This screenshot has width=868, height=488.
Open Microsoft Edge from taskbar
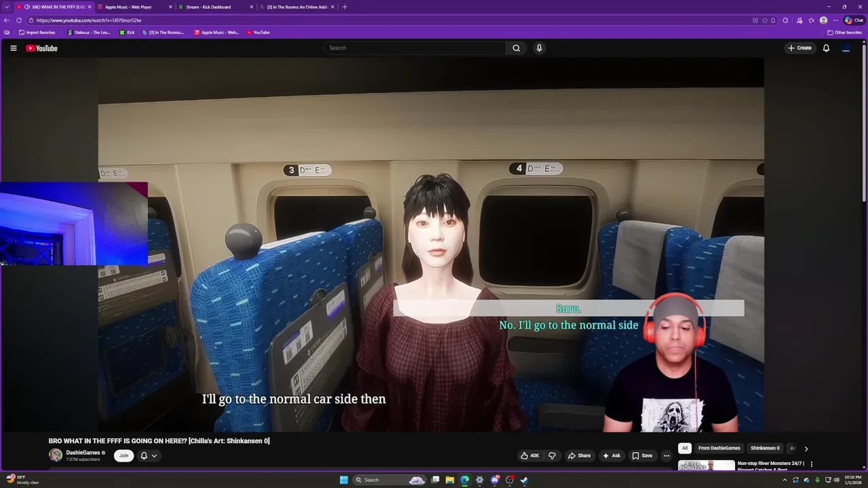pyautogui.click(x=465, y=480)
